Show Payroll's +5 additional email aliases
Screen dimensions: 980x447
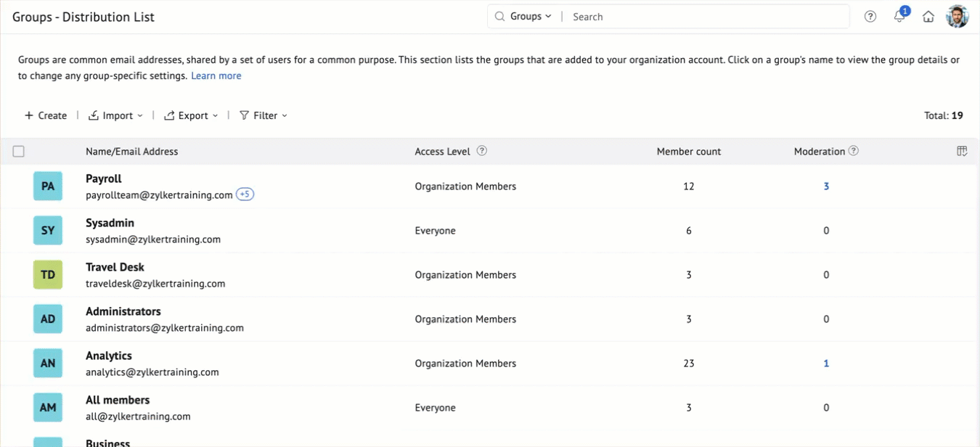(x=245, y=194)
